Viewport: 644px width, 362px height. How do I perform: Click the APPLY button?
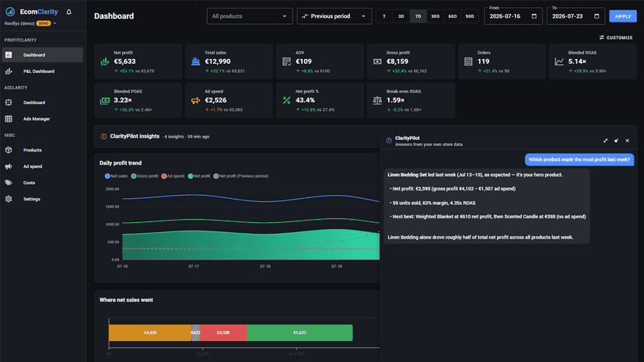(623, 16)
